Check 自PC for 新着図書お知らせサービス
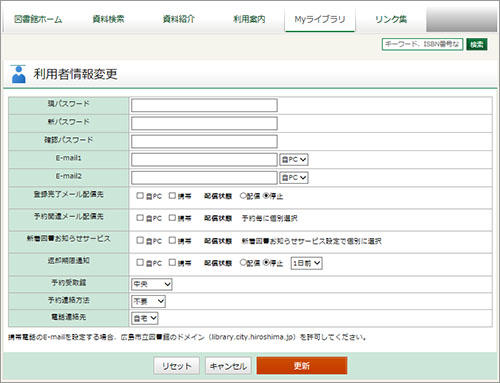The width and height of the screenshot is (500, 383). click(140, 240)
